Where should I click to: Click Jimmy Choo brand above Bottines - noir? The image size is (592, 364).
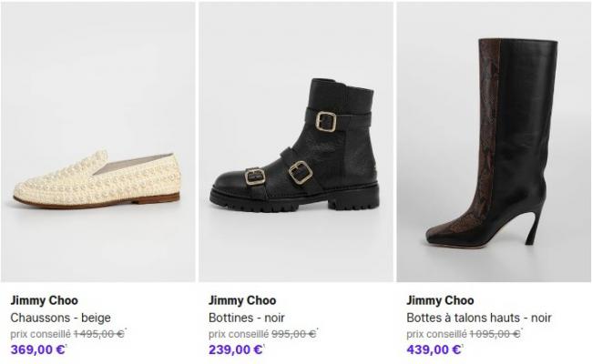[242, 300]
